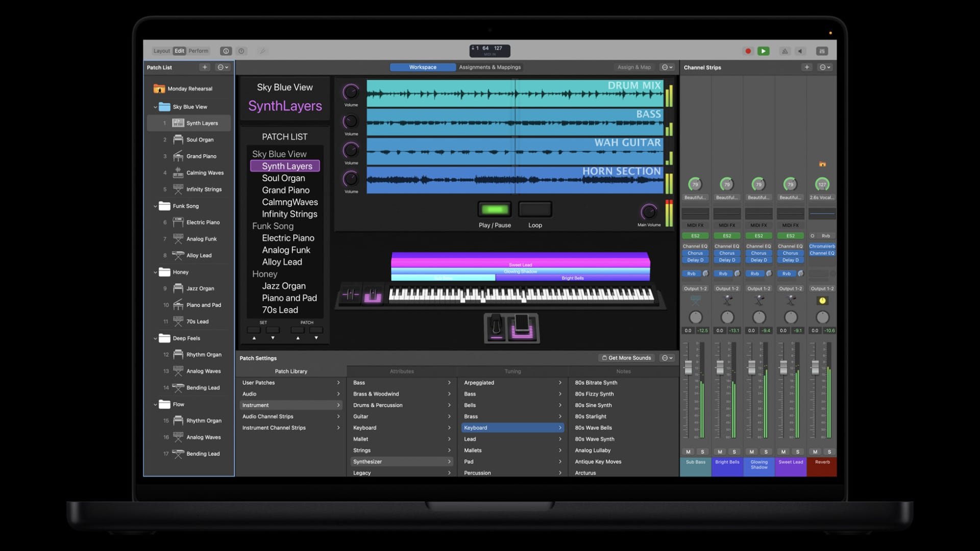Open the Patch List action menu dropdown
The image size is (980, 551).
coord(222,67)
